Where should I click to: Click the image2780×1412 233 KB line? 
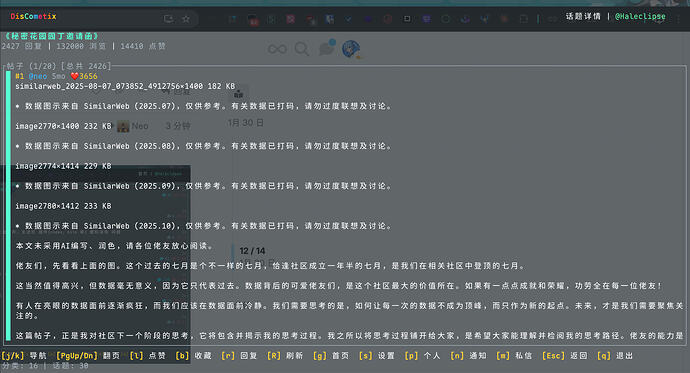63,206
